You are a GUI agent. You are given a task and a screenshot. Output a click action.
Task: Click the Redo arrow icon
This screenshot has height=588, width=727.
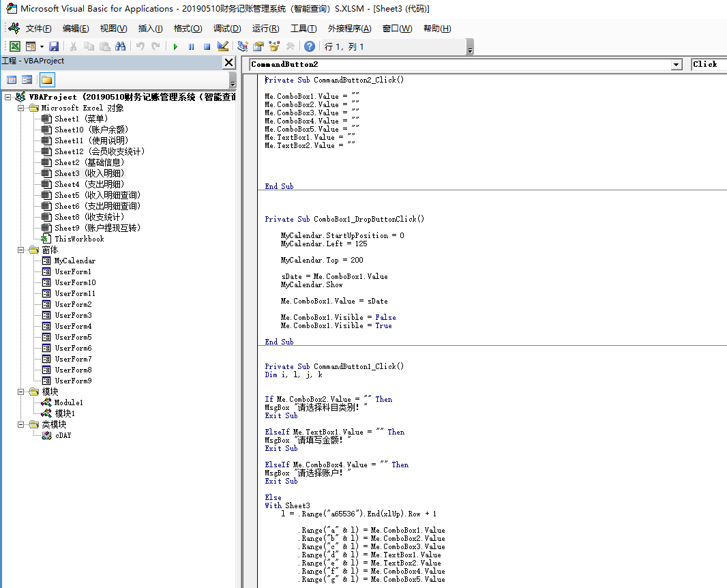tap(155, 46)
